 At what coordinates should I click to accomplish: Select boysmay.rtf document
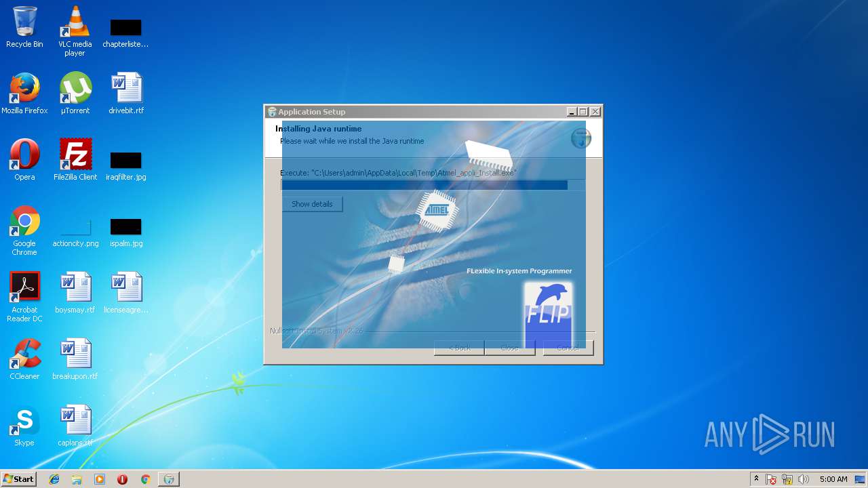click(75, 293)
